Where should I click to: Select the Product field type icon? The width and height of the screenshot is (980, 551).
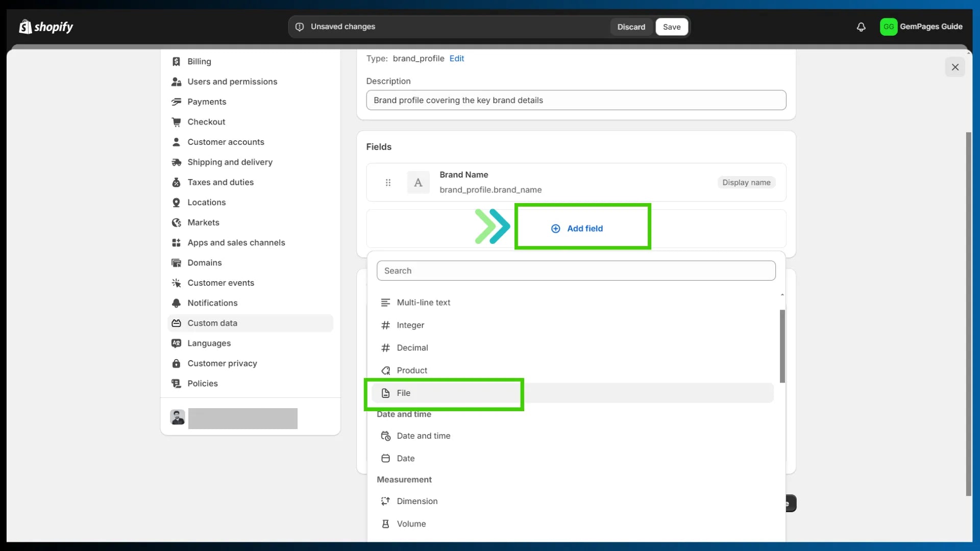pos(386,369)
